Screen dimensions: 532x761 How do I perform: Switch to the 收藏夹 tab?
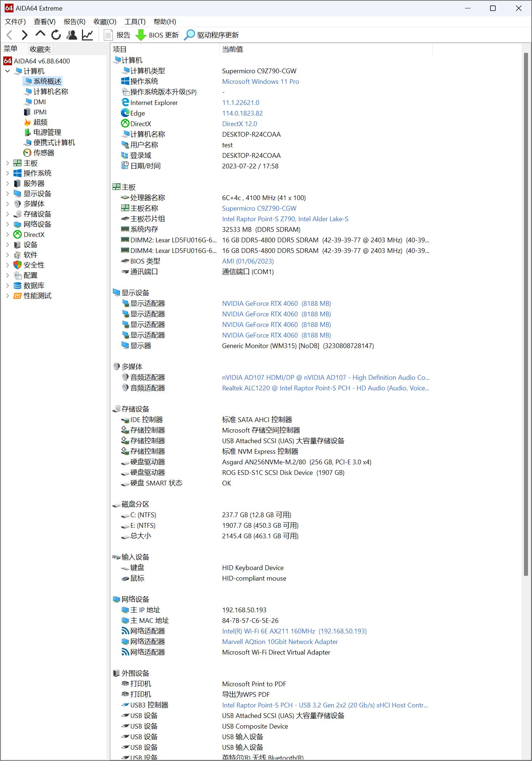coord(40,49)
